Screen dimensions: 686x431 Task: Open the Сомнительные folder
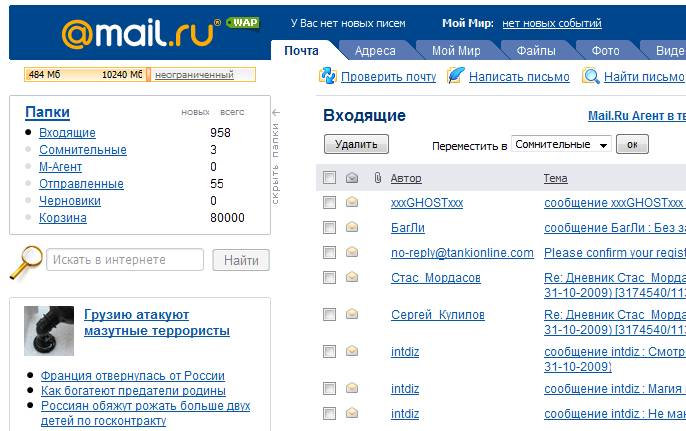[x=83, y=150]
